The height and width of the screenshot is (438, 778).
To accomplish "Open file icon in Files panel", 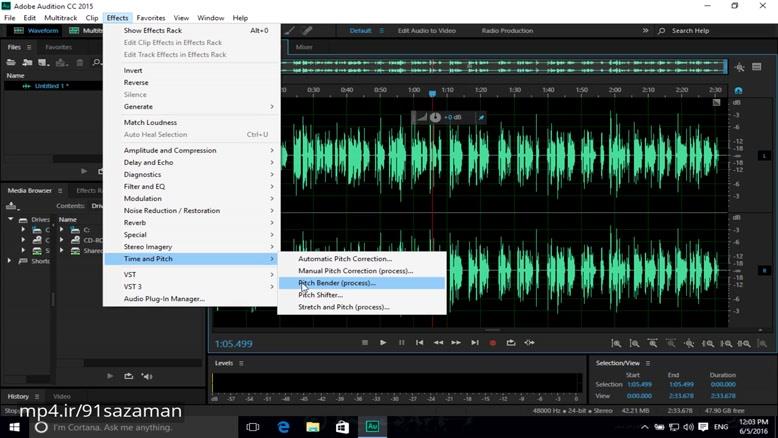I will coord(10,63).
